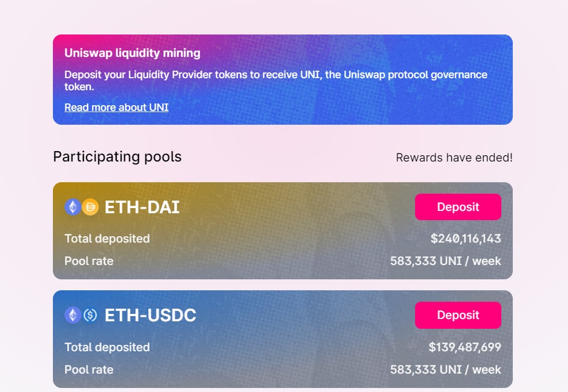Click the Uniswap liquidity mining heading
The width and height of the screenshot is (568, 392).
(x=132, y=53)
